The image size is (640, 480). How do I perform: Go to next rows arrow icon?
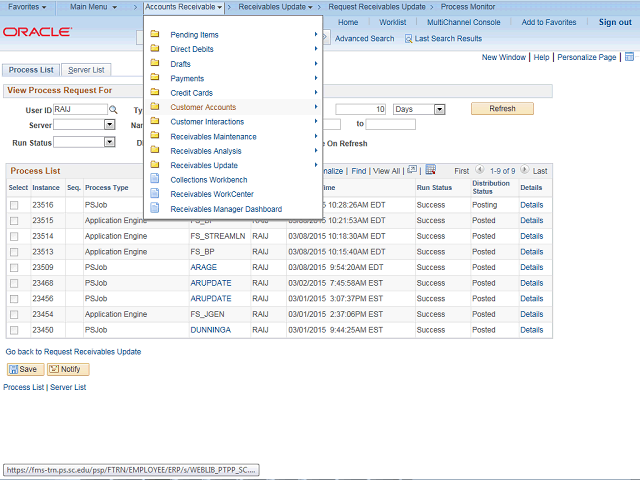pyautogui.click(x=525, y=171)
